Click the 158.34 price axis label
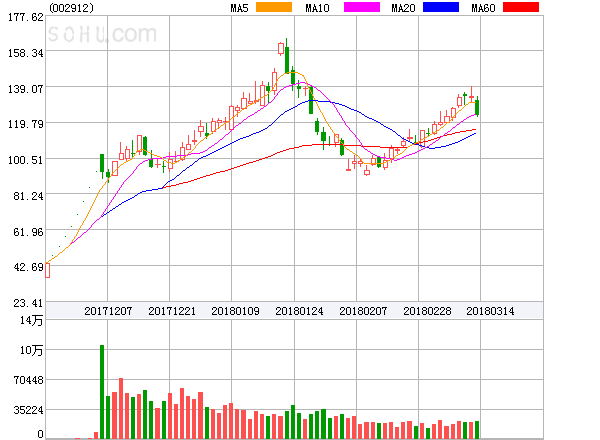The height and width of the screenshot is (440, 600). click(26, 53)
